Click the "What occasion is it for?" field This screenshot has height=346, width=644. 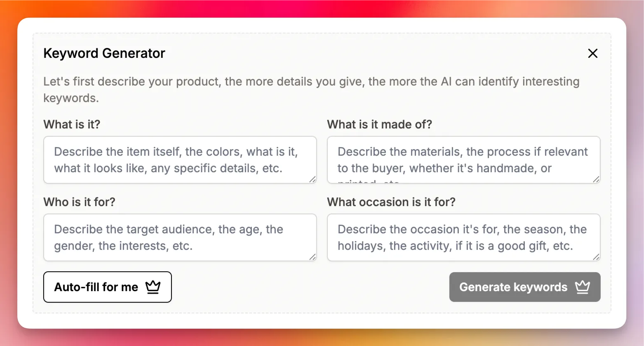coord(463,237)
